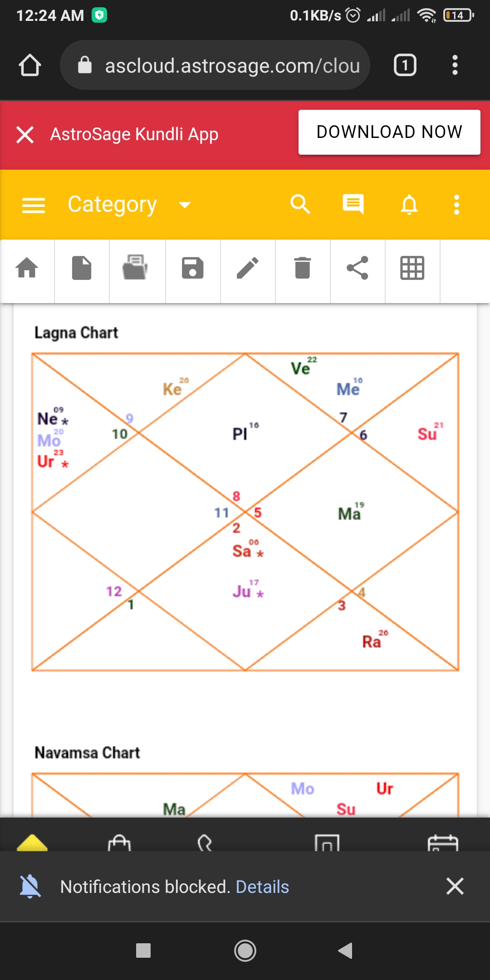Dismiss the AstroSage Kundli App banner
This screenshot has height=980, width=490.
point(25,135)
